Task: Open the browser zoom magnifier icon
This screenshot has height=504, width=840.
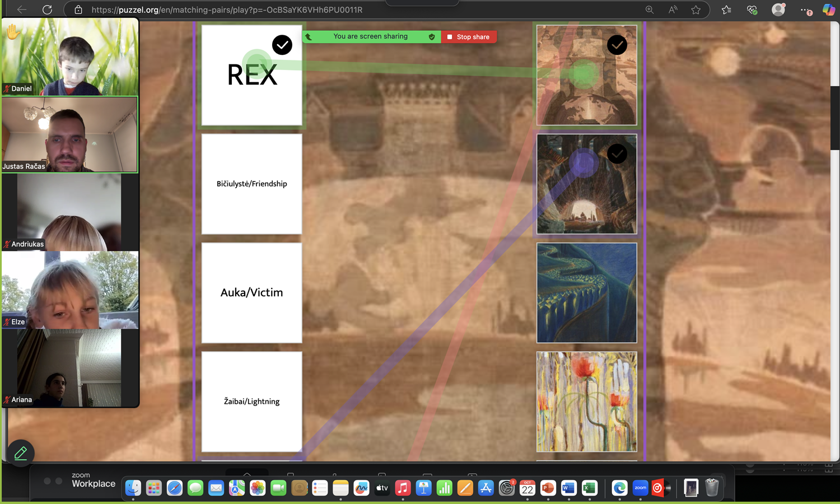Action: point(650,10)
